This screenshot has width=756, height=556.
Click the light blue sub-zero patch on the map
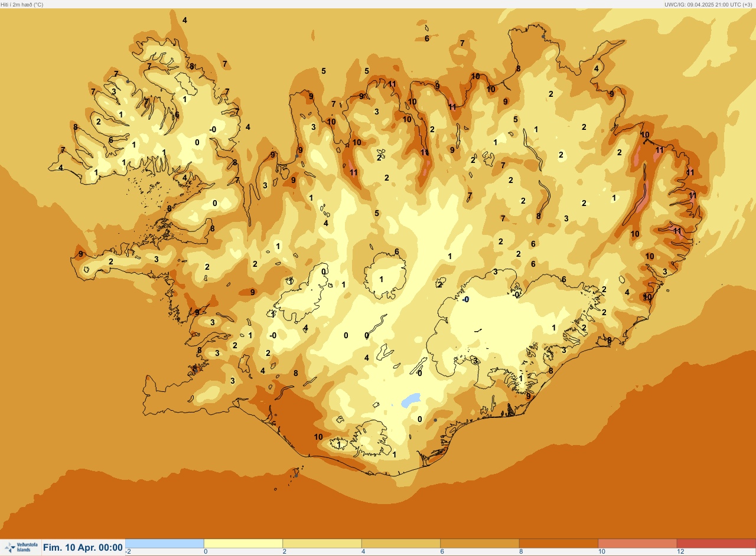pyautogui.click(x=410, y=400)
